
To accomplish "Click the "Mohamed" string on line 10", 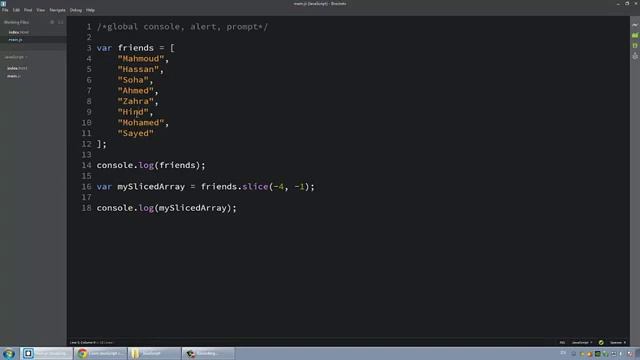I will click(x=141, y=122).
